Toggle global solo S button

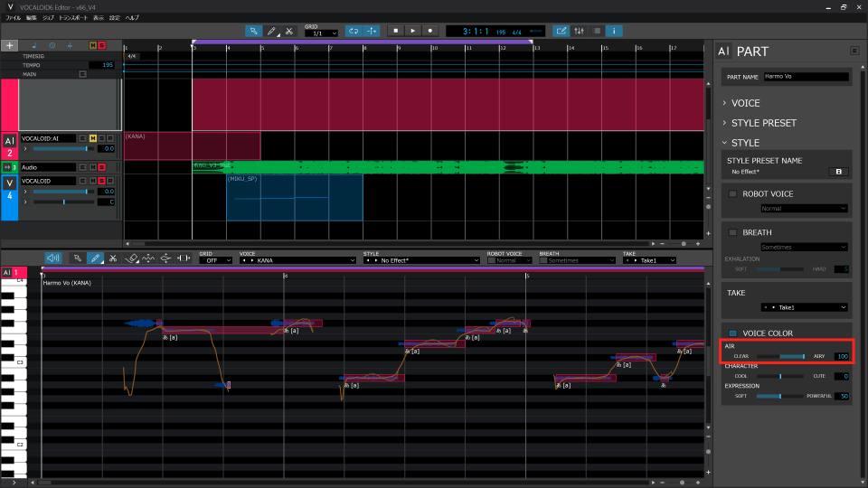pyautogui.click(x=102, y=45)
